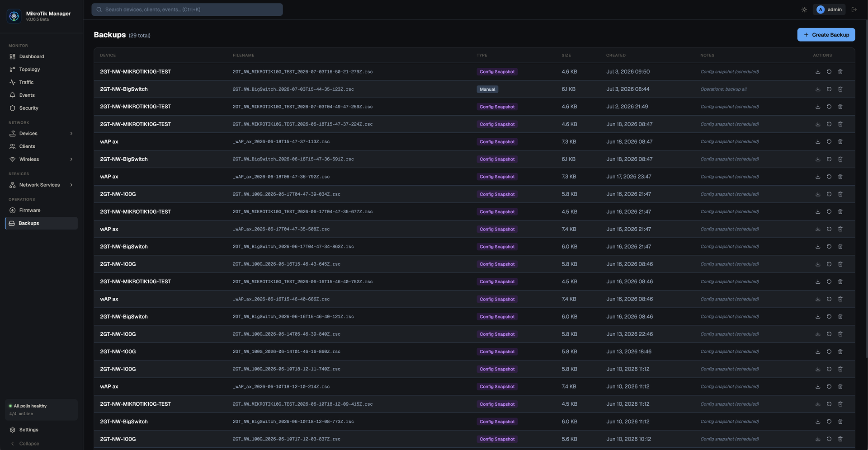
Task: Click the logout icon next to admin
Action: click(x=854, y=9)
